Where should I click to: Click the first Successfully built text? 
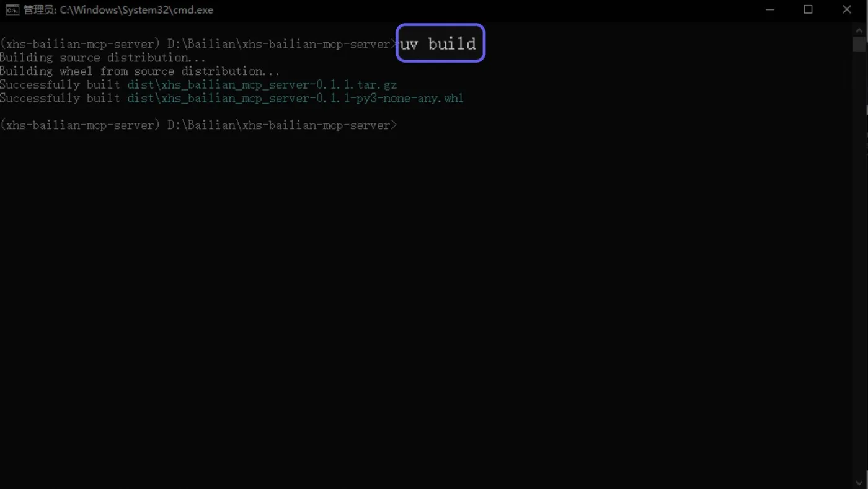click(60, 84)
